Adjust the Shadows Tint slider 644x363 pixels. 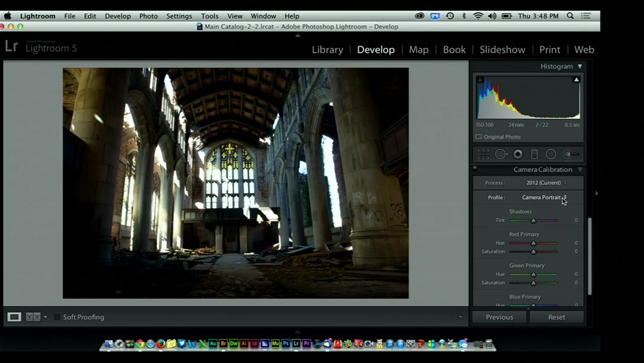point(533,220)
